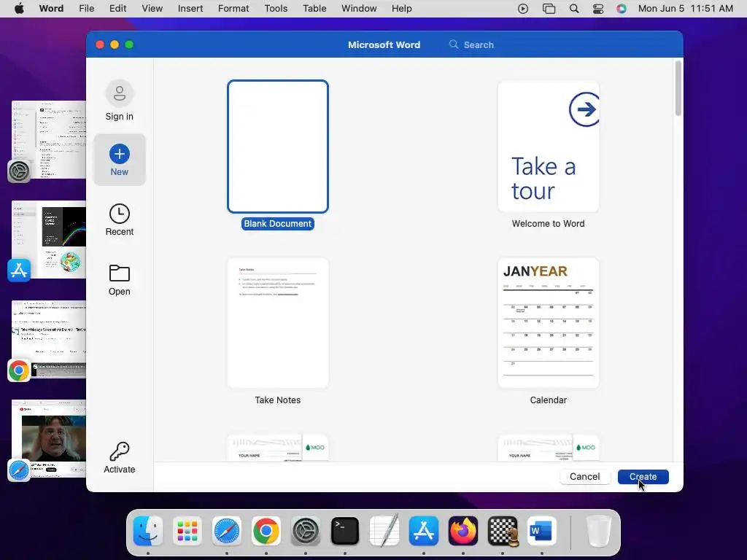Click the Welcome to Word label

point(549,224)
